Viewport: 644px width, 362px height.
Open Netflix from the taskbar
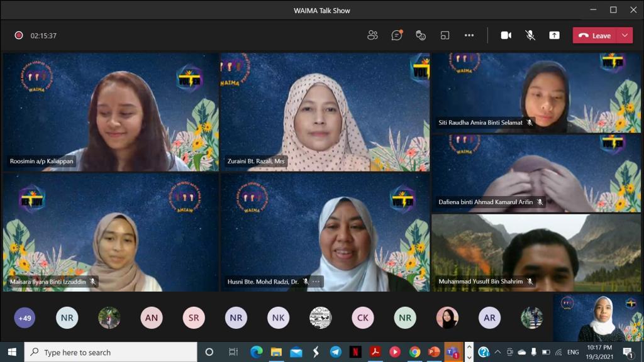[x=355, y=352]
